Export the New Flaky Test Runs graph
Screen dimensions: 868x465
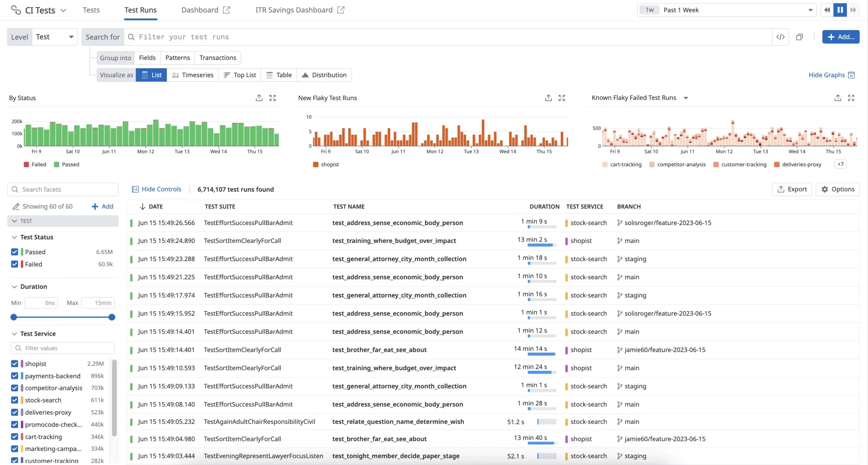pyautogui.click(x=548, y=98)
